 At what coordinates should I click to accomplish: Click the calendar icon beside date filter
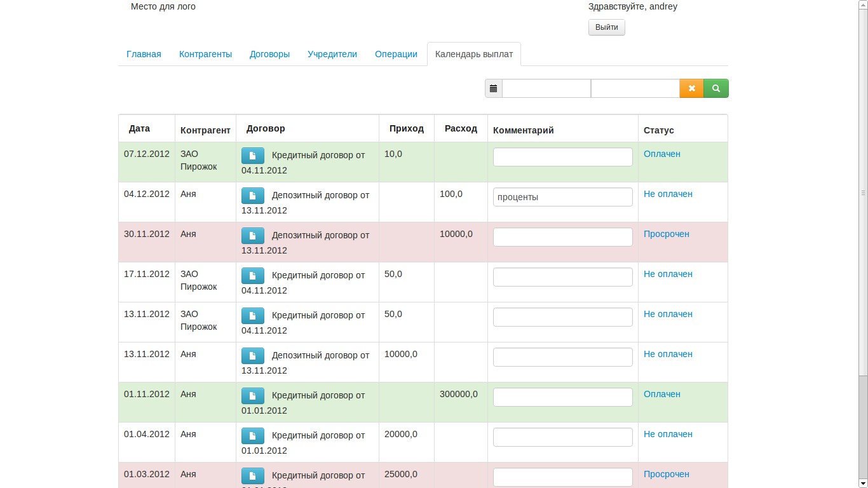click(x=494, y=88)
